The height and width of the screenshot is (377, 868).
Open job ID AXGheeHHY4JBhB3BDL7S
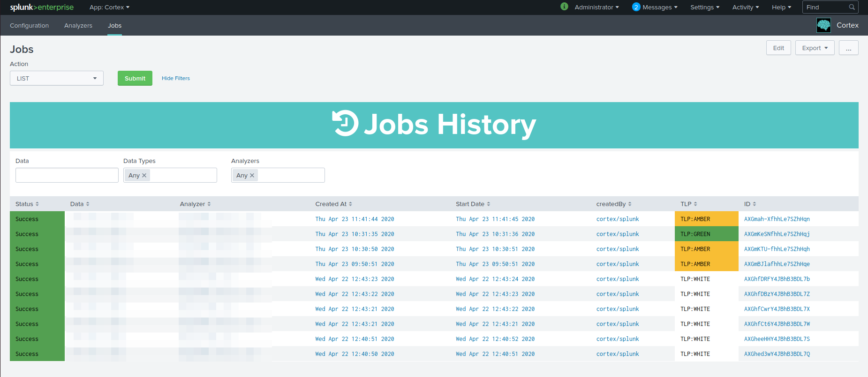[777, 339]
